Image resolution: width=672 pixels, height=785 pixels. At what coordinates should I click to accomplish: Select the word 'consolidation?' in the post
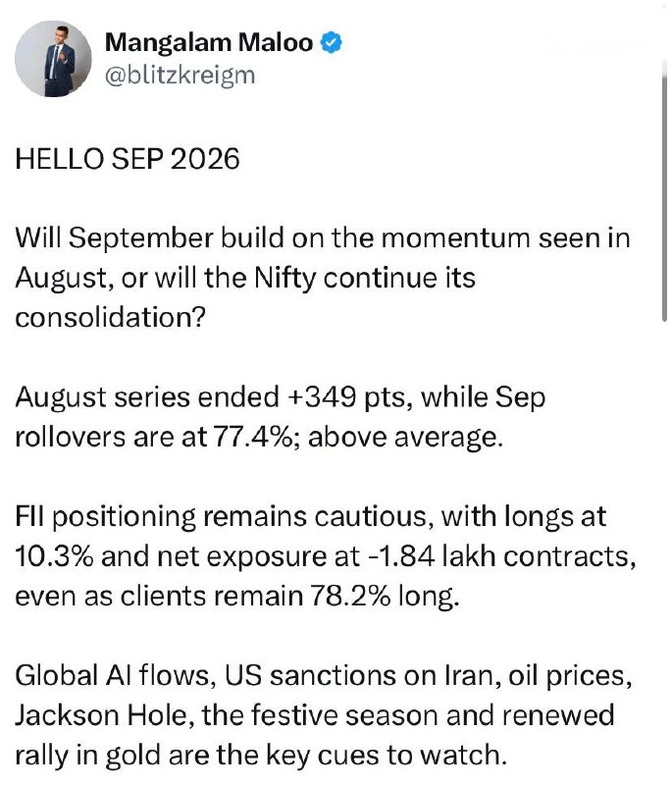(x=110, y=317)
